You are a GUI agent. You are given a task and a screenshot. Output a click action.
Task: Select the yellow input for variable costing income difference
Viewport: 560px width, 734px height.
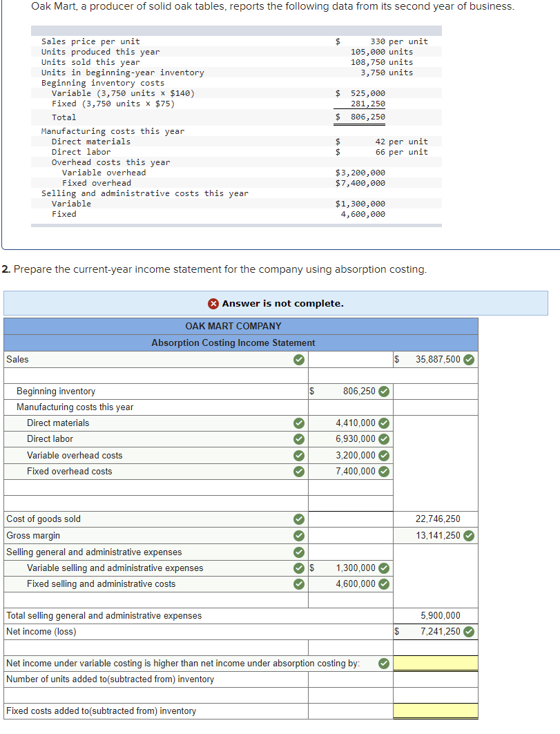[436, 664]
